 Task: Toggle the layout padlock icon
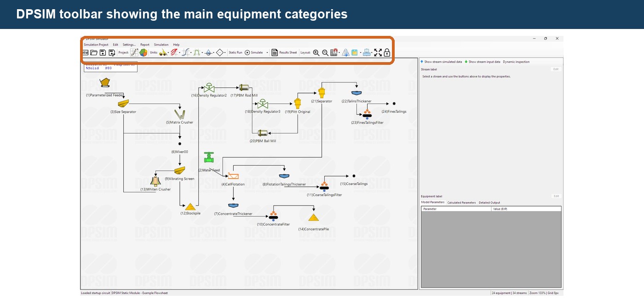(387, 52)
